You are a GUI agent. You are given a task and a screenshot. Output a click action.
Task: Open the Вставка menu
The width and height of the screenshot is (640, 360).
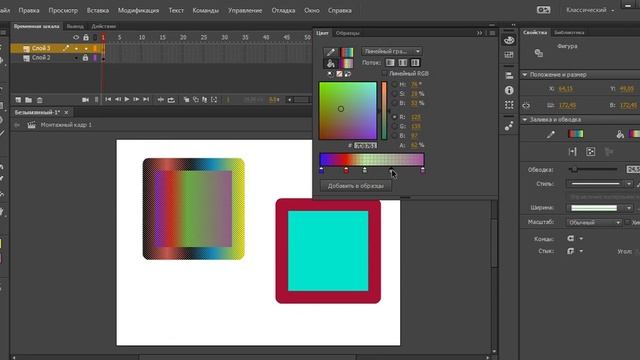click(98, 11)
